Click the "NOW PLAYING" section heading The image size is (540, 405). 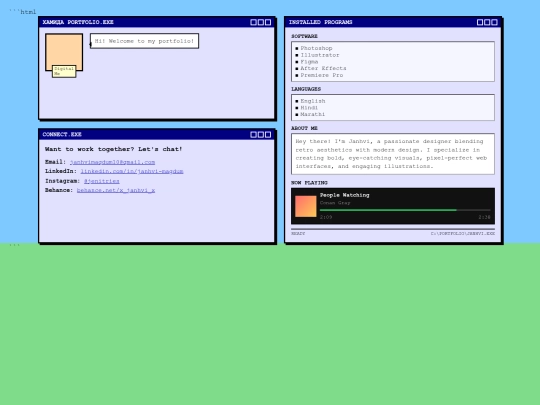[309, 183]
